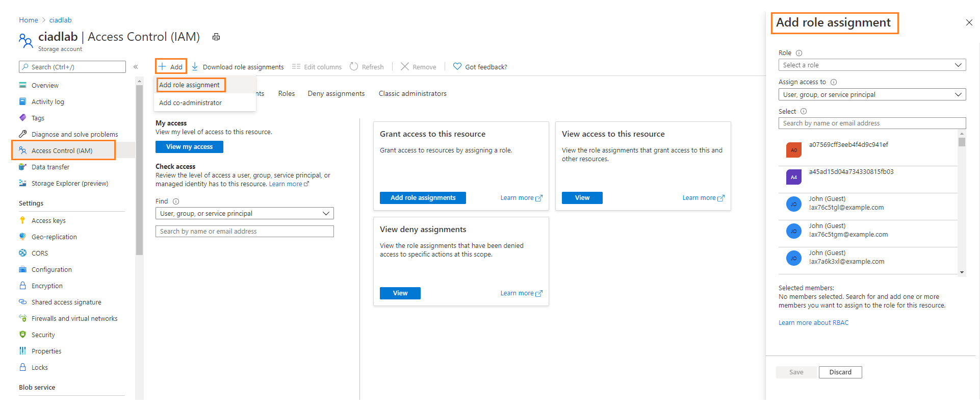Click the Role info icon

pyautogui.click(x=799, y=53)
